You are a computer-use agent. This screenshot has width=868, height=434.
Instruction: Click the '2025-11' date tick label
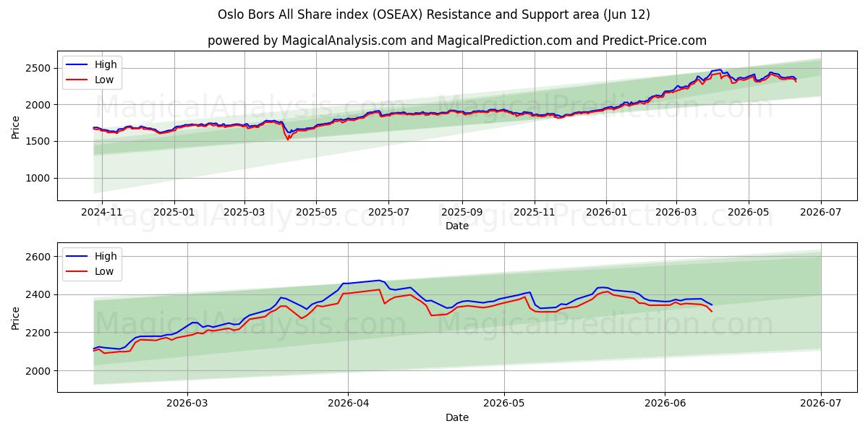(x=535, y=212)
